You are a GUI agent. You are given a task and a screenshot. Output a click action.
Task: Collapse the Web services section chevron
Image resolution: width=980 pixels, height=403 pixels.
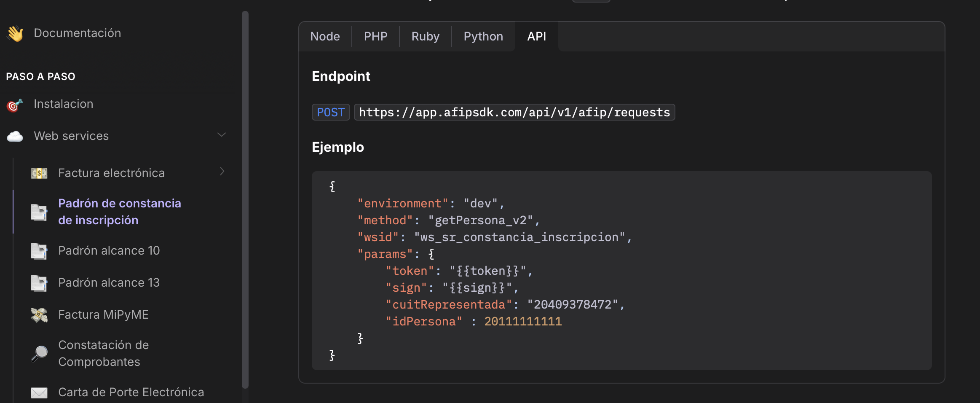click(x=222, y=135)
